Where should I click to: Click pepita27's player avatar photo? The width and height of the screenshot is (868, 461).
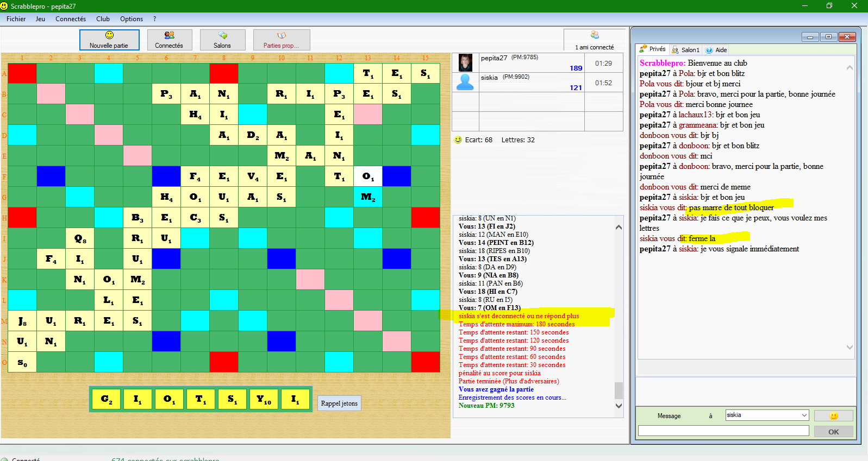click(x=465, y=63)
